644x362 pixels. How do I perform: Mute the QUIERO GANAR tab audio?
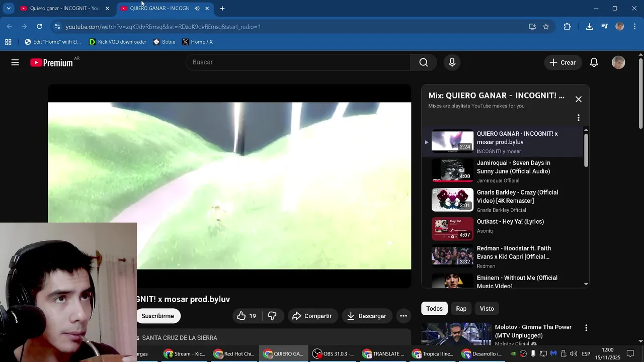[197, 9]
